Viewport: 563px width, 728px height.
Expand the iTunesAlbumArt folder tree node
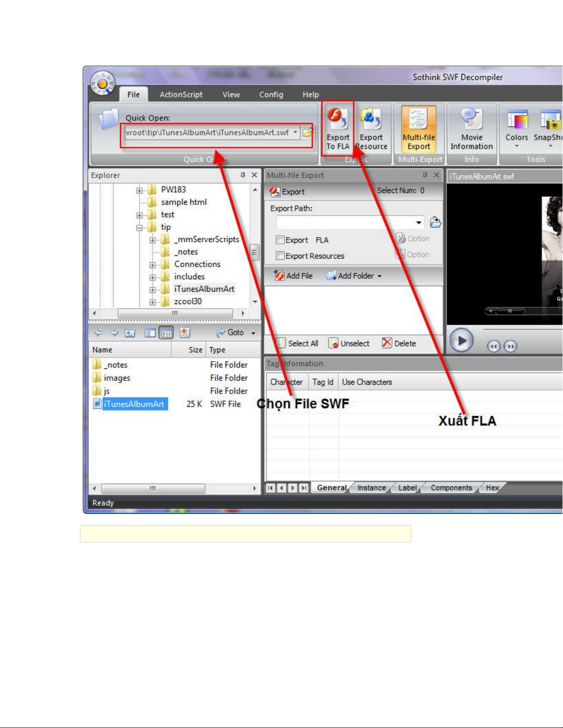tap(153, 290)
